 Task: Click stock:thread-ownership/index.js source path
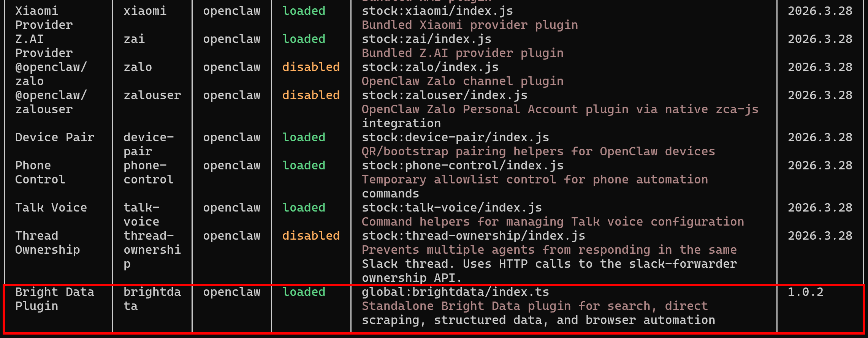[x=474, y=236]
